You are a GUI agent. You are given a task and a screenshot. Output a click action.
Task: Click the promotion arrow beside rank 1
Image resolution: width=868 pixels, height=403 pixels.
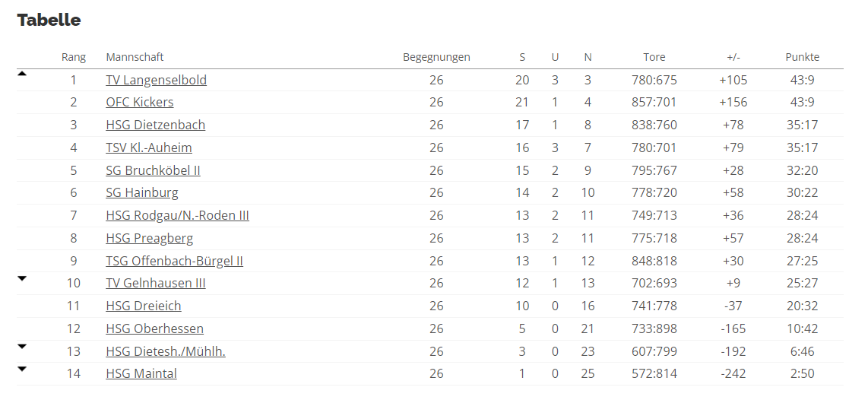tap(22, 74)
